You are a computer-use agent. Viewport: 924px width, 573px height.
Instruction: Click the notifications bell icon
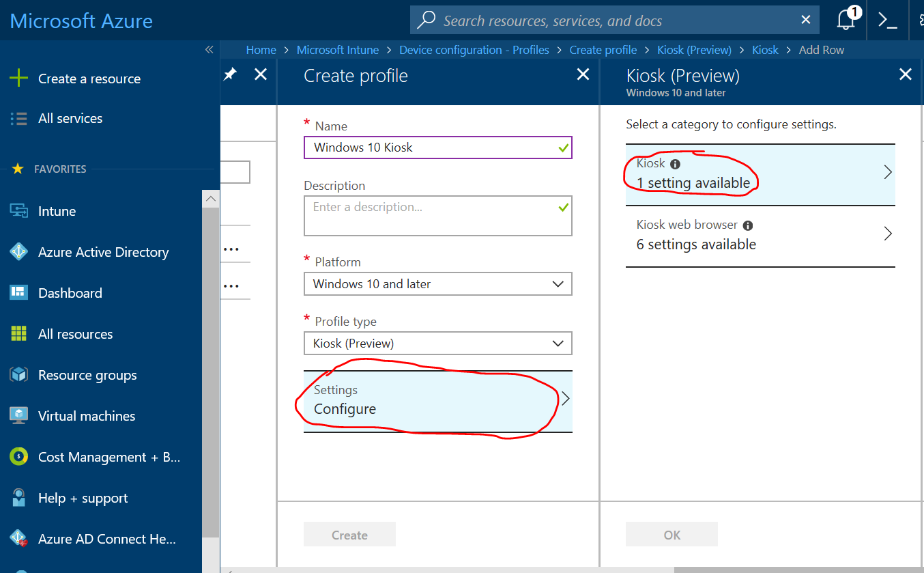(x=846, y=20)
